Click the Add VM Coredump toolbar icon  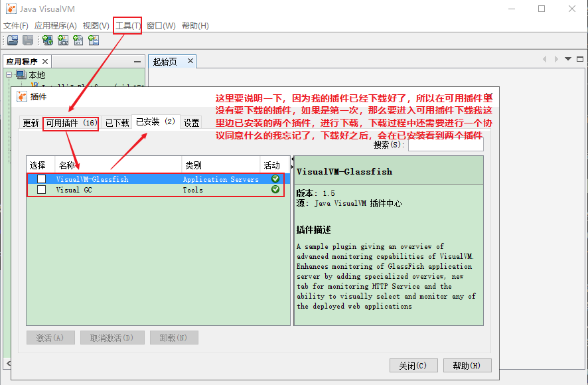point(78,40)
